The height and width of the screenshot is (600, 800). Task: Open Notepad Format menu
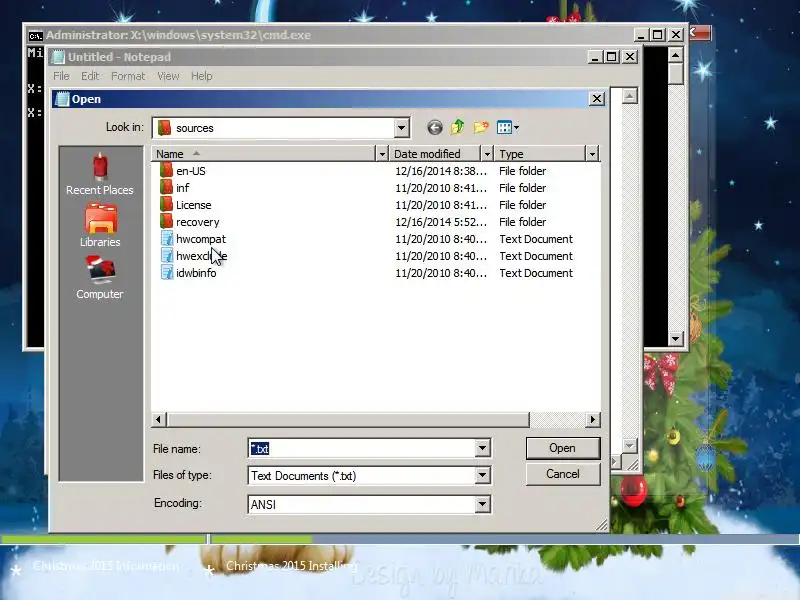[x=128, y=76]
